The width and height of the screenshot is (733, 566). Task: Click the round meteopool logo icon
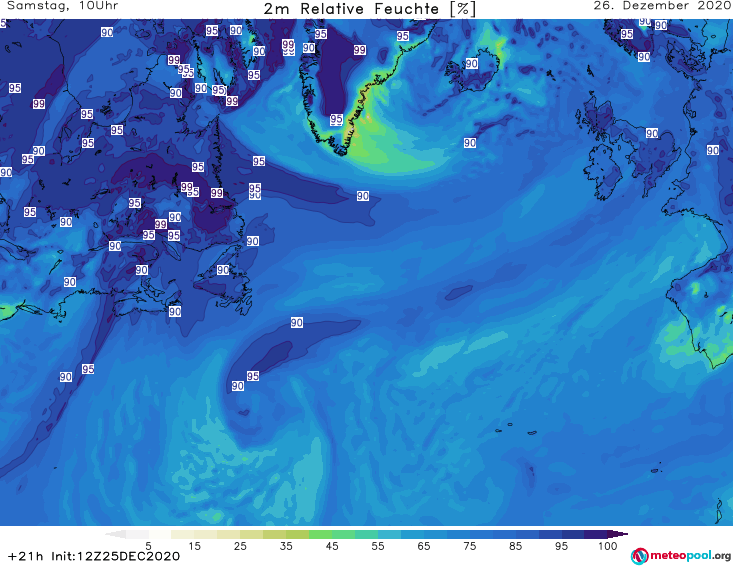coord(639,556)
